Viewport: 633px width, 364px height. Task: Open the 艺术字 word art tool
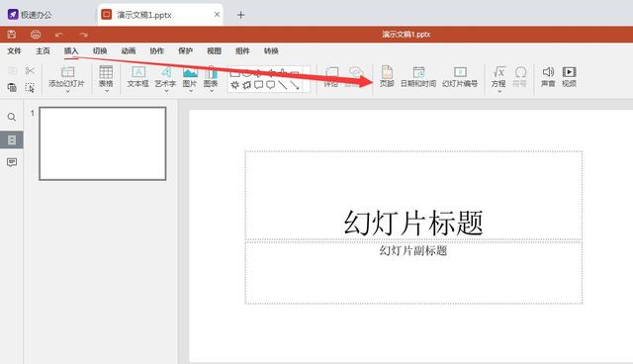click(x=165, y=77)
